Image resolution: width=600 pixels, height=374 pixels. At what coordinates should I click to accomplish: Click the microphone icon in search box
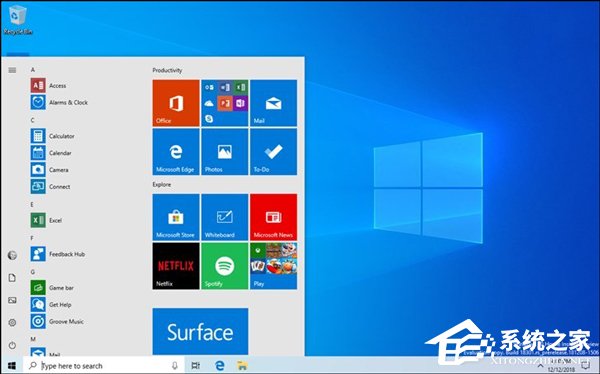[174, 366]
